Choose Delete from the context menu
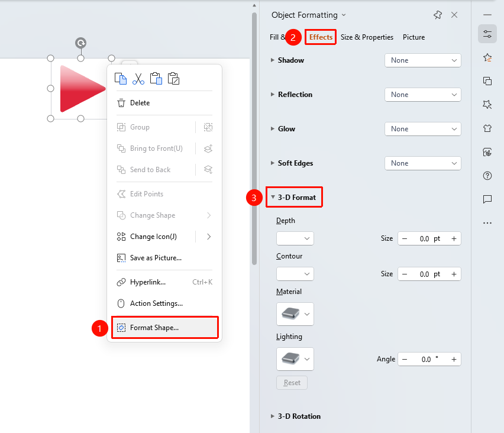504x433 pixels. click(164, 103)
